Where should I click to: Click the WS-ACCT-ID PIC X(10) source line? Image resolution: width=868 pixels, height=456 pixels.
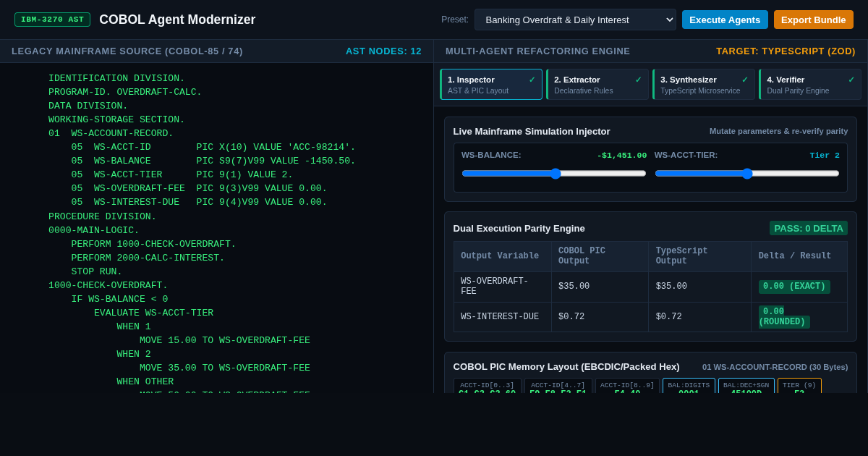(213, 148)
